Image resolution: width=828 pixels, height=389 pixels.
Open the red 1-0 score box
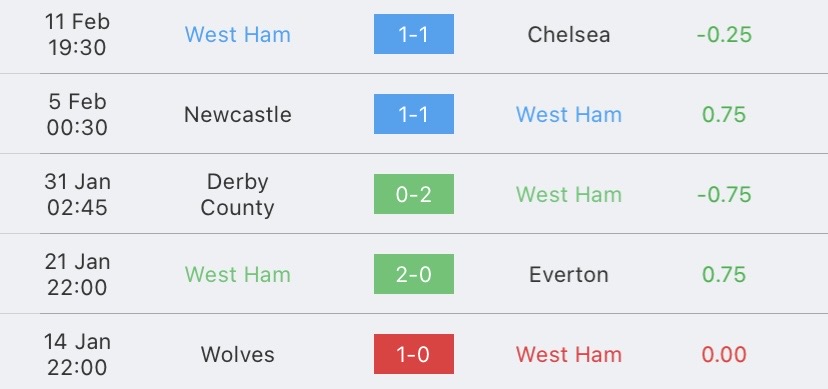(x=413, y=354)
